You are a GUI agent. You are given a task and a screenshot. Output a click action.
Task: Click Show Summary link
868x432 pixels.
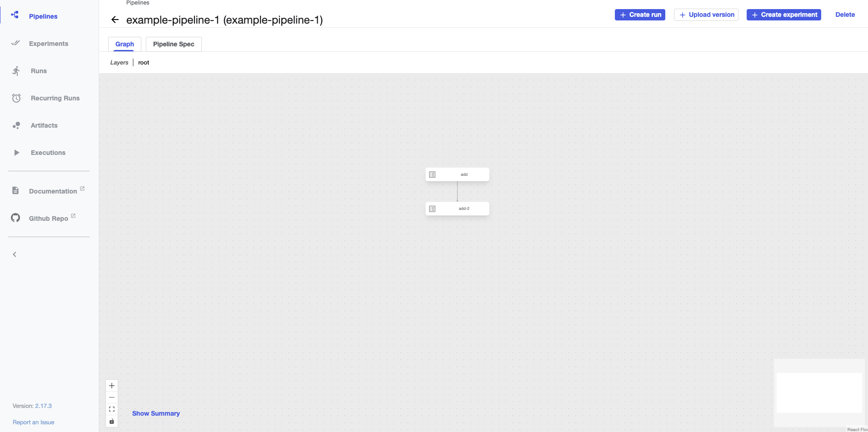point(156,413)
